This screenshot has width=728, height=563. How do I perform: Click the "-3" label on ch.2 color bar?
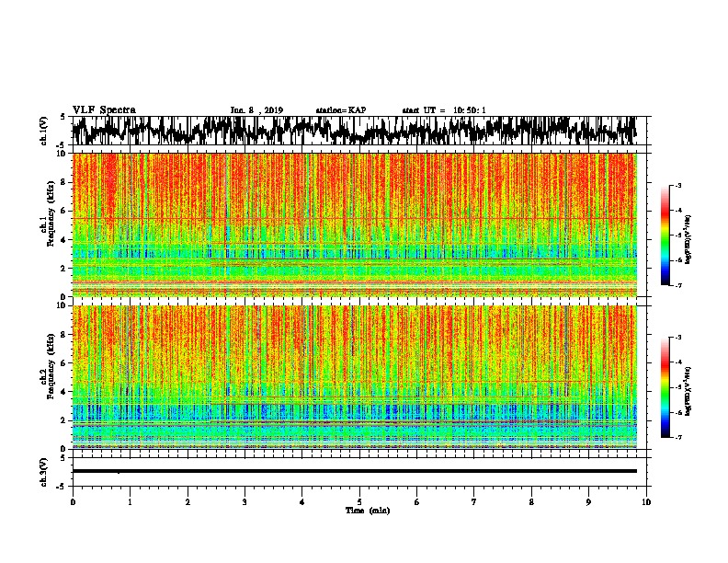click(677, 338)
